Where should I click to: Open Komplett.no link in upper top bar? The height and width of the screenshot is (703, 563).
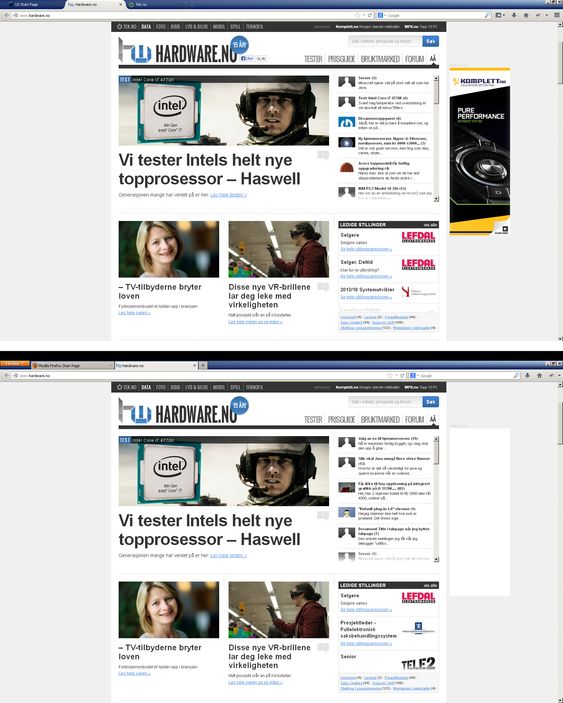[x=367, y=27]
